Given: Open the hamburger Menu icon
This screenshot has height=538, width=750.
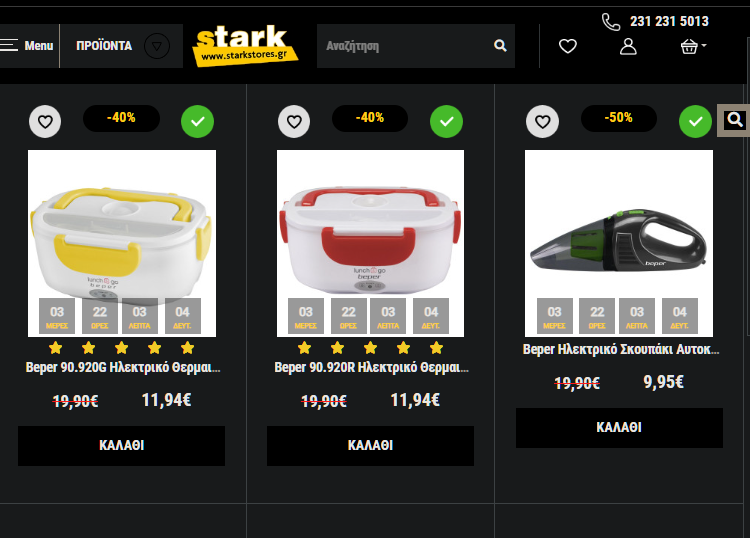Looking at the screenshot, I should point(9,45).
